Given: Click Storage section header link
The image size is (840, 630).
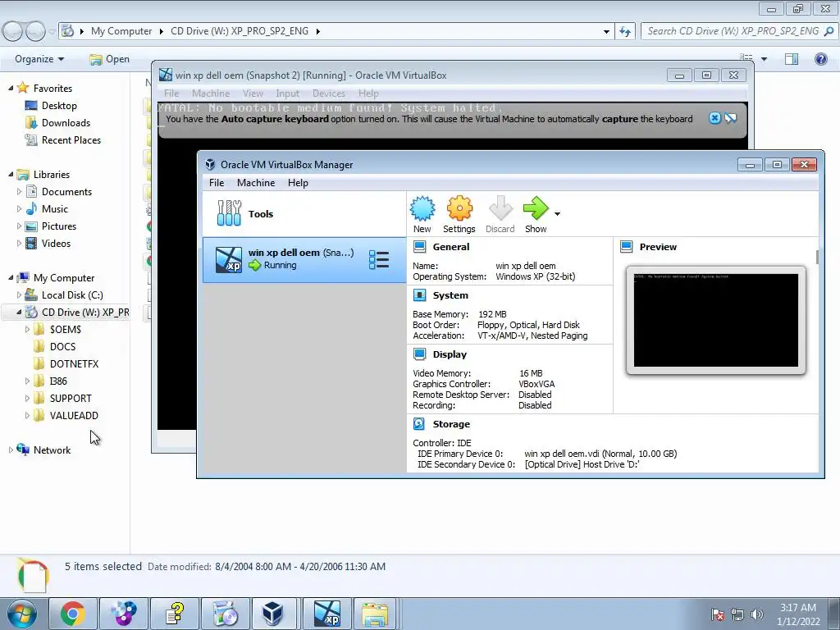Looking at the screenshot, I should coord(451,424).
